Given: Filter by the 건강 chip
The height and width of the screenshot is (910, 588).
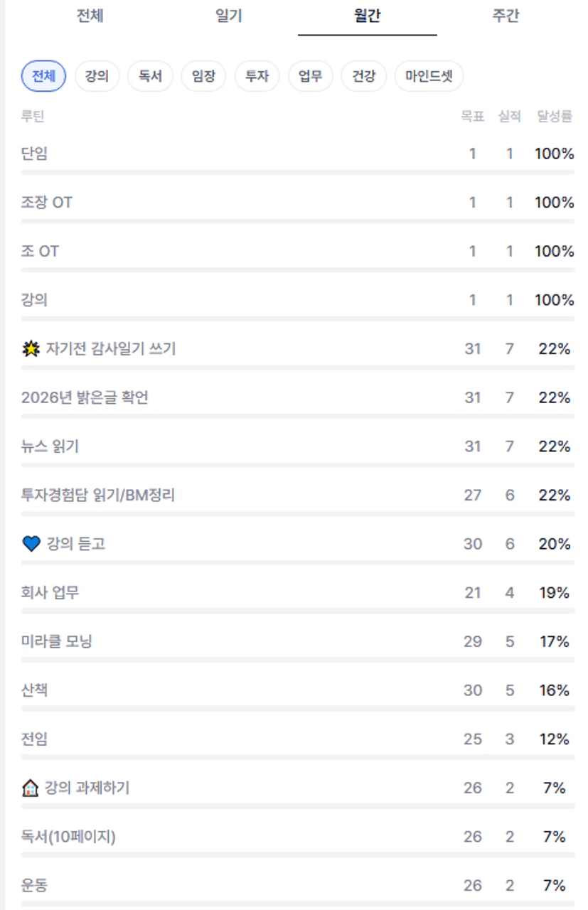Looking at the screenshot, I should (x=363, y=76).
